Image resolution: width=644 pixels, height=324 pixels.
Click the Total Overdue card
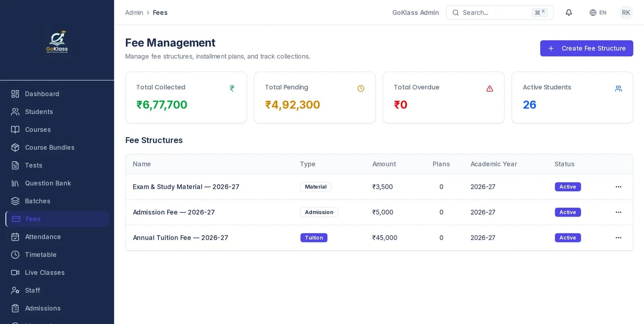tap(444, 97)
